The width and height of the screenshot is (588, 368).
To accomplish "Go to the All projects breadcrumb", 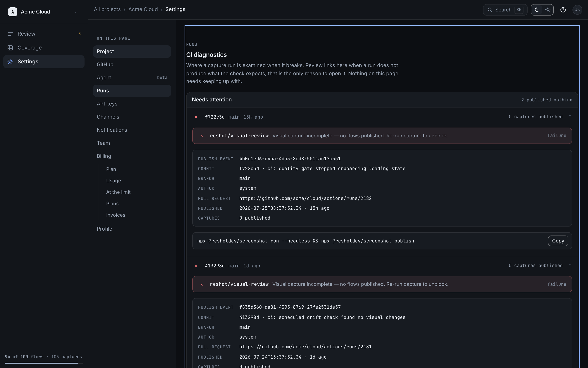I will 107,9.
